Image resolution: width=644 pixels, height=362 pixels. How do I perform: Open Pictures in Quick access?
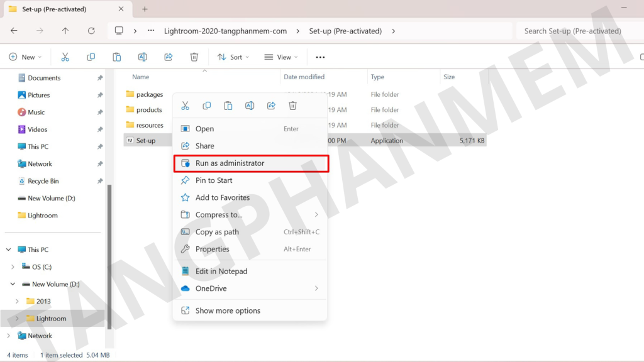(x=38, y=96)
